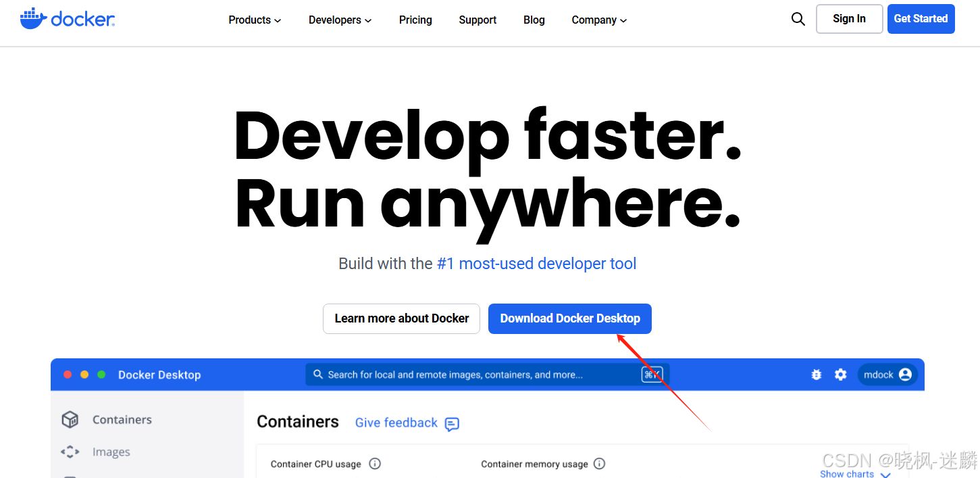The width and height of the screenshot is (980, 478).
Task: Click the #1 most-used developer tool link
Action: (x=536, y=264)
